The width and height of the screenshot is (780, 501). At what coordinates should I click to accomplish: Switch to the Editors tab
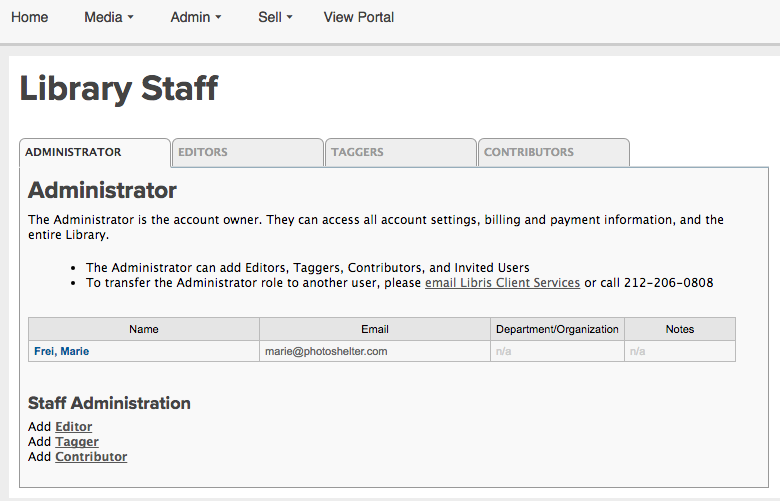248,153
